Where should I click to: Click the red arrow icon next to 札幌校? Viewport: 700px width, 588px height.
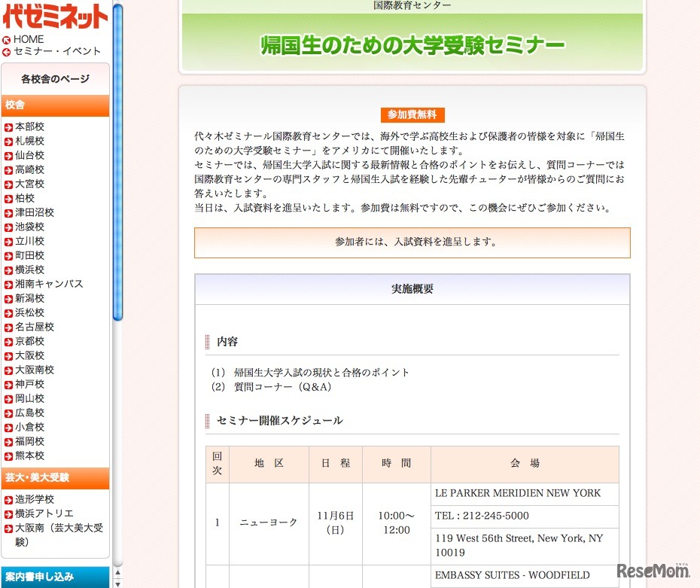(8, 142)
